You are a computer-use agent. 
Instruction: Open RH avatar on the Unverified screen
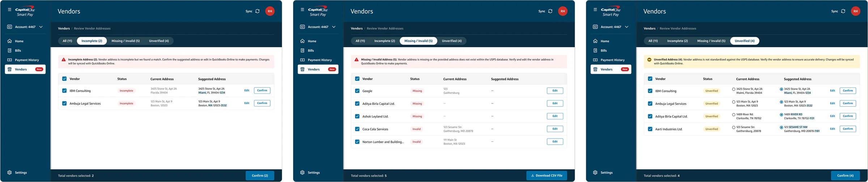(856, 11)
